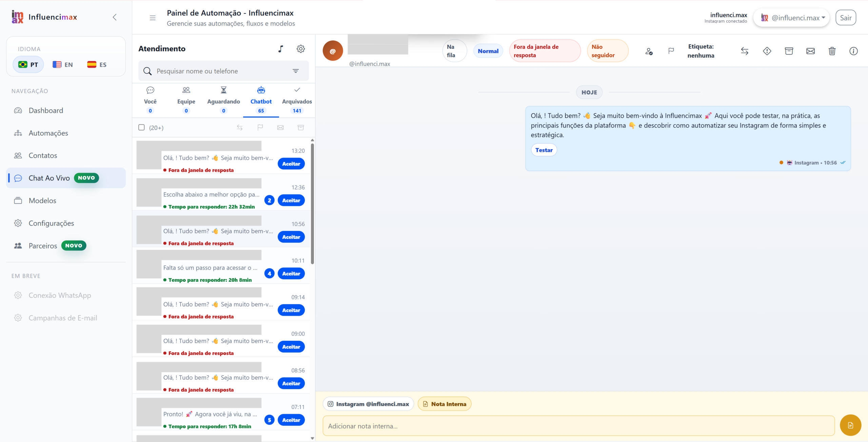
Task: Accept the 09:00 conversation
Action: 291,346
